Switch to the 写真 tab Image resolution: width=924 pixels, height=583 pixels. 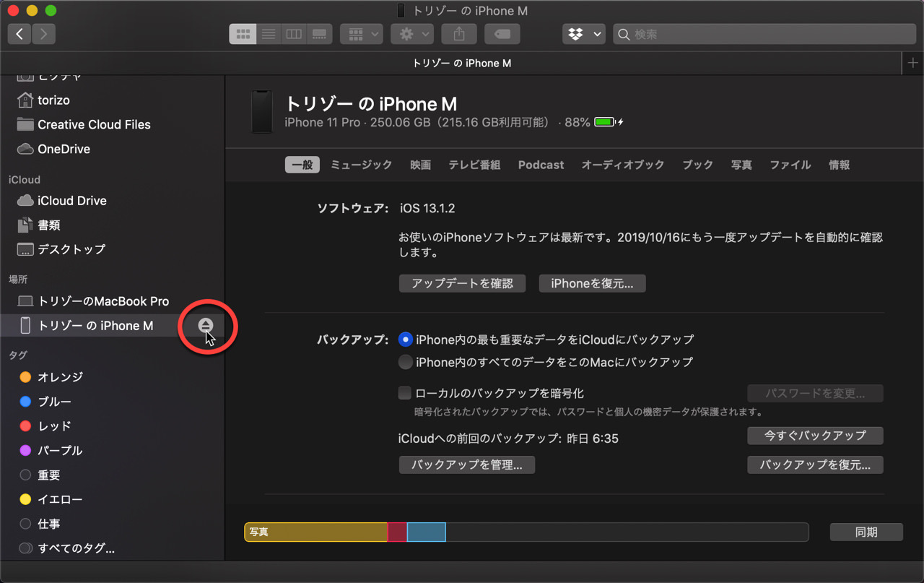[741, 165]
